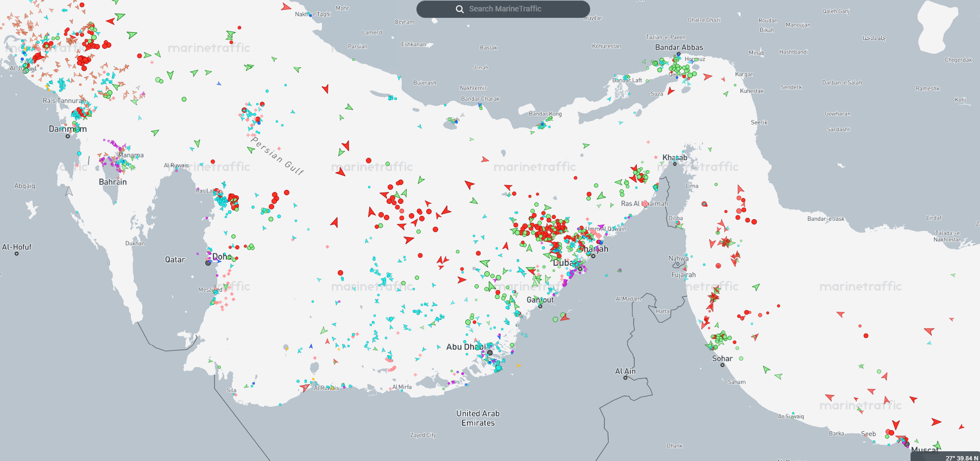Click the Zayed City label
Viewport: 980px width, 461px height.
point(423,435)
